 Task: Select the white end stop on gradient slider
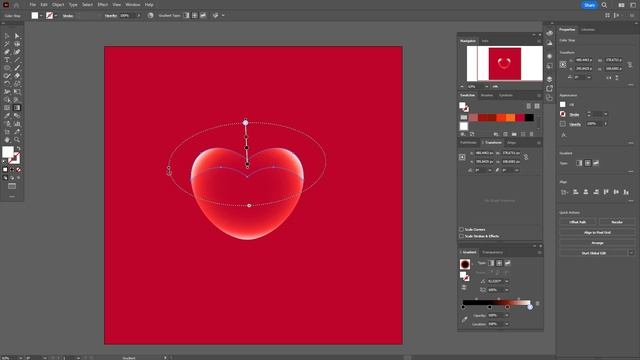pos(530,307)
